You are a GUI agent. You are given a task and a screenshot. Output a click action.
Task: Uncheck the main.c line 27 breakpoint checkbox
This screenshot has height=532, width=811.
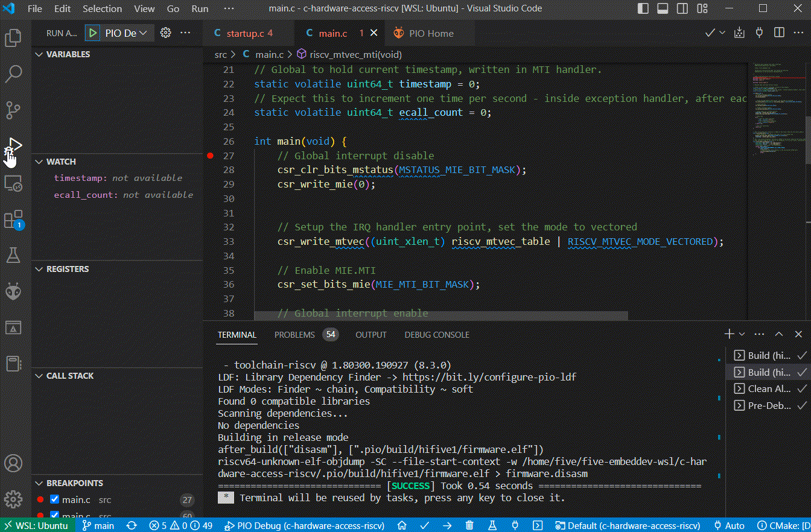pyautogui.click(x=54, y=499)
